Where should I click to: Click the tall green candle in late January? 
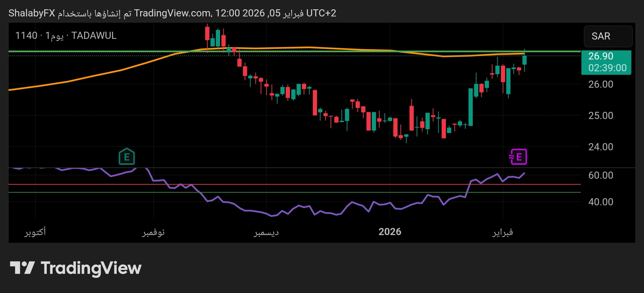470,107
